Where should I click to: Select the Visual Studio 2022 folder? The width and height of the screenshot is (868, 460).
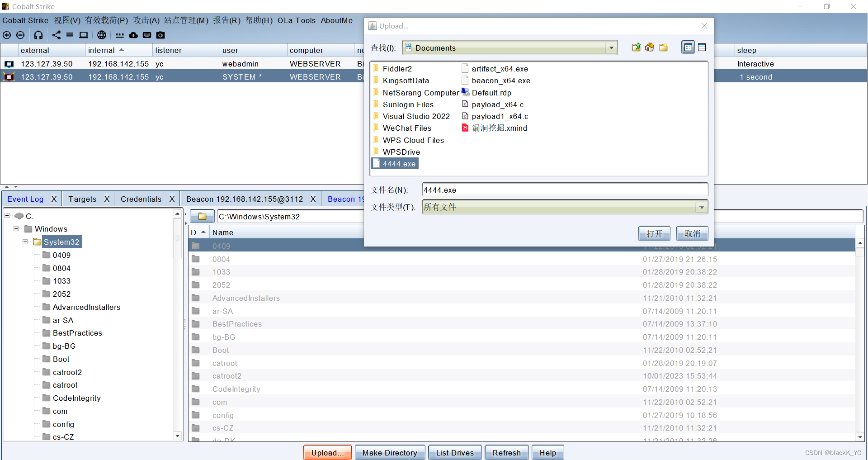(x=412, y=116)
